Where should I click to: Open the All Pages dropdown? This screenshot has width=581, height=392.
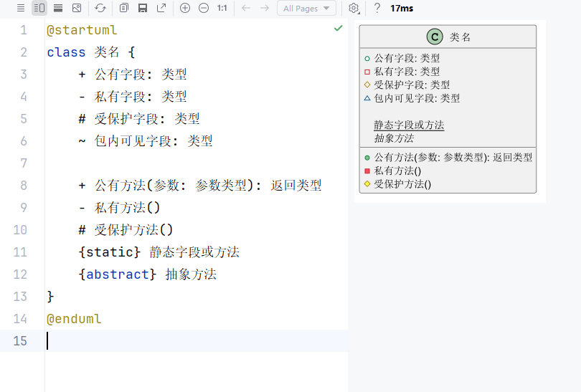[x=306, y=8]
